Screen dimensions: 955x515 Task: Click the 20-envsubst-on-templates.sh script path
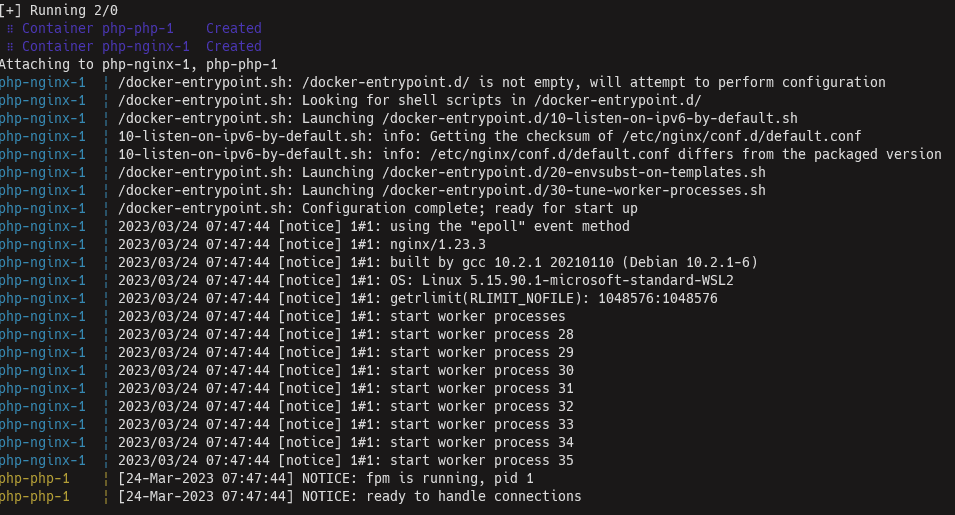(x=574, y=172)
